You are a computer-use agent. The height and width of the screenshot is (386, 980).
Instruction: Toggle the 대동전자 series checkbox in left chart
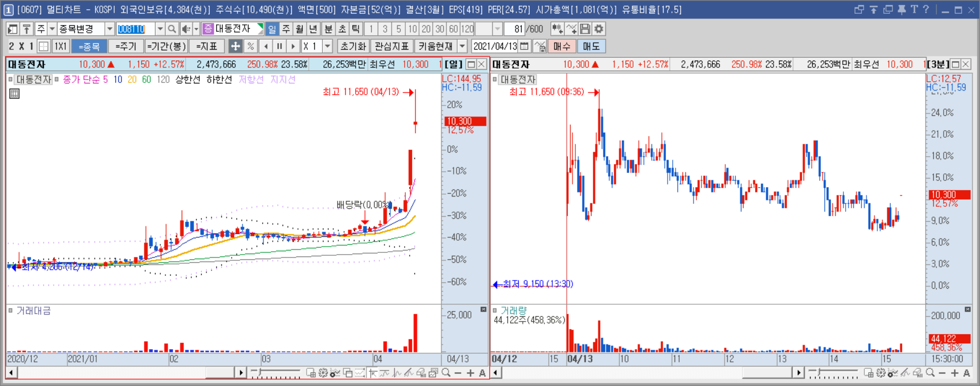11,80
